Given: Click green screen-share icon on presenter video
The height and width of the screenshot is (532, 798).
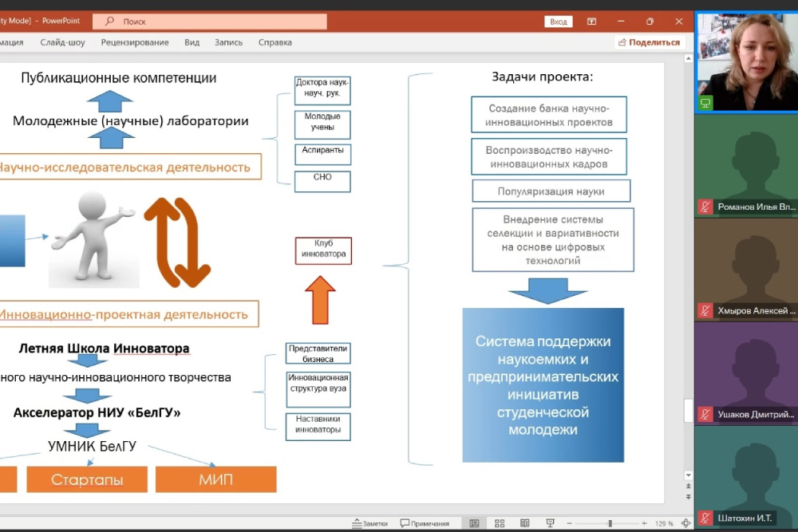Looking at the screenshot, I should click(x=705, y=103).
